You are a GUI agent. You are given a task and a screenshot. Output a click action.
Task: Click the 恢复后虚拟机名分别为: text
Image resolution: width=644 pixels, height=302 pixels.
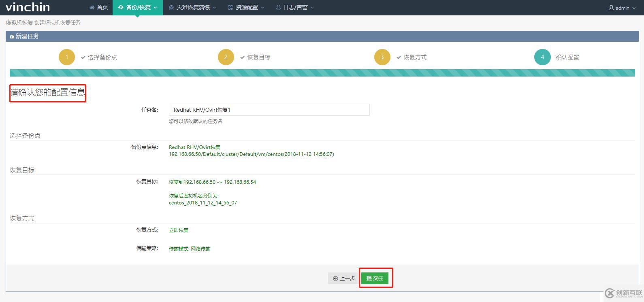tap(194, 196)
